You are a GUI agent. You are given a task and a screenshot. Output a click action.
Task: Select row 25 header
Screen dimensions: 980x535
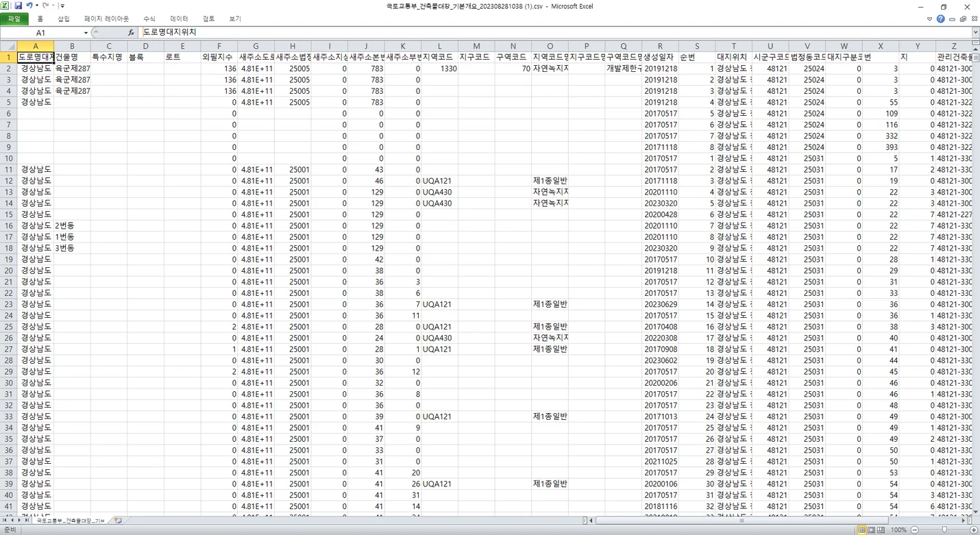tap(8, 327)
